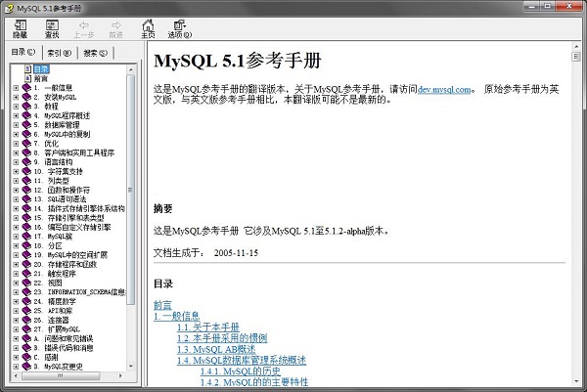Expand the 6. MySQL中的复制 tree node
Image resolution: width=587 pixels, height=392 pixels.
point(16,134)
